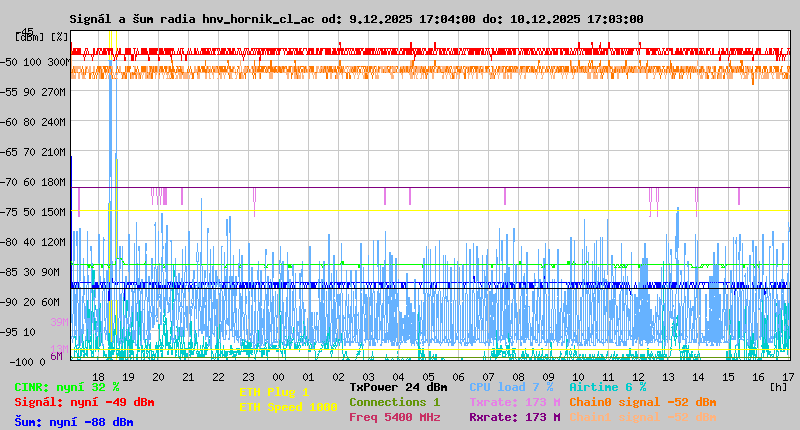Click the 20 hour tick on time axis

(158, 376)
